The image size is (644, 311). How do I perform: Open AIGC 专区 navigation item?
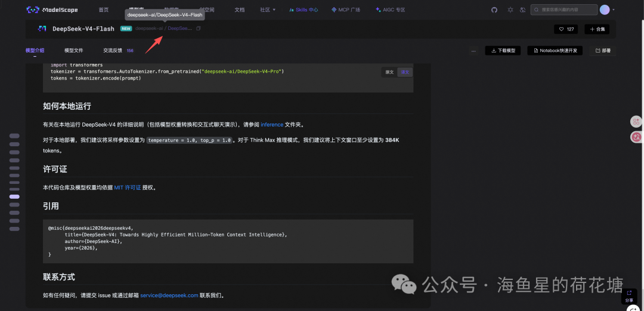click(390, 10)
